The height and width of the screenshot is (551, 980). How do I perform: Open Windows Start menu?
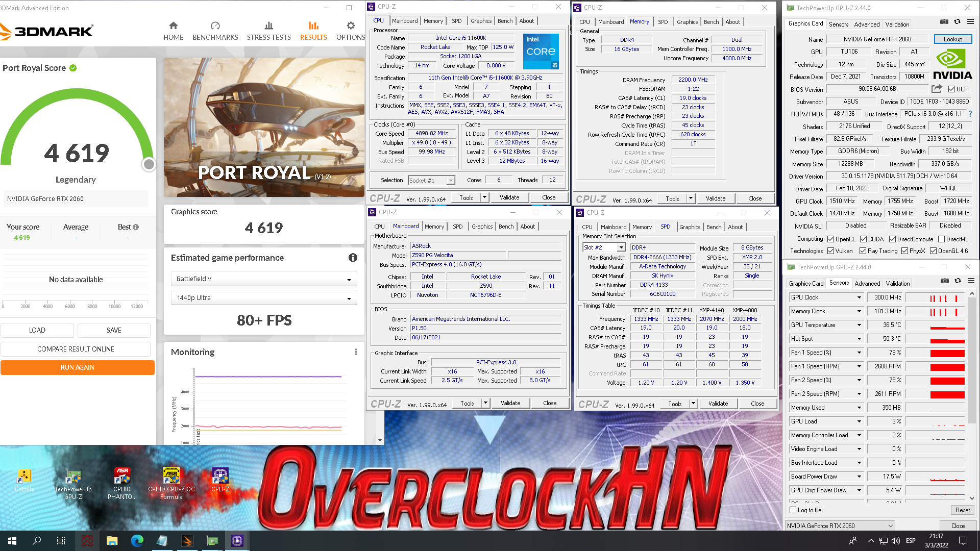pyautogui.click(x=12, y=541)
